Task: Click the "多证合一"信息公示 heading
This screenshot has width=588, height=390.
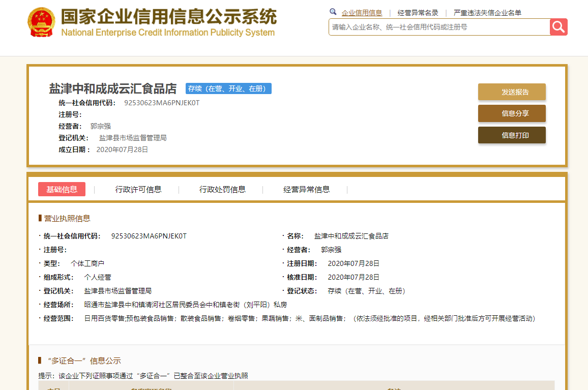Action: pyautogui.click(x=84, y=361)
